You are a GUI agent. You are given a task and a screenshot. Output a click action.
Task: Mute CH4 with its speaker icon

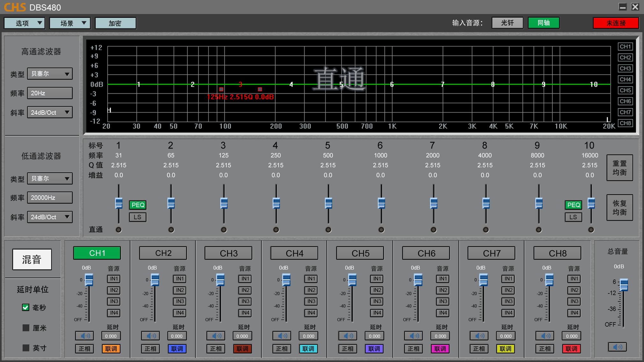[282, 336]
